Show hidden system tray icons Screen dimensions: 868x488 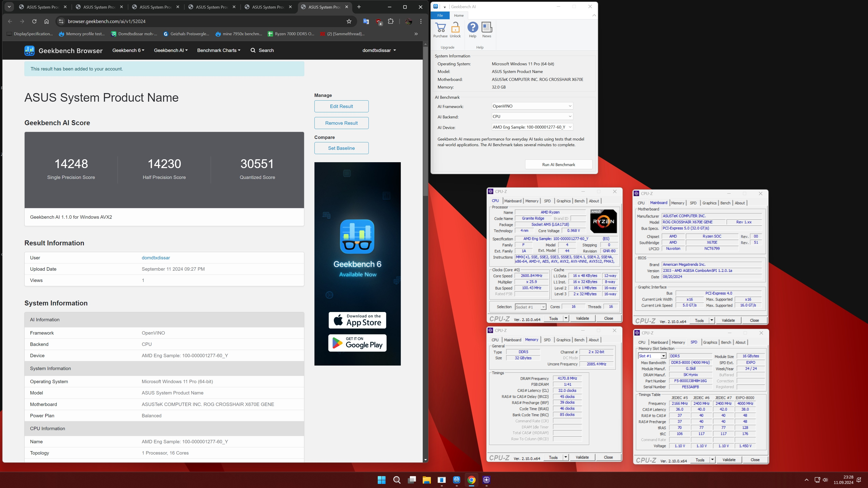806,480
